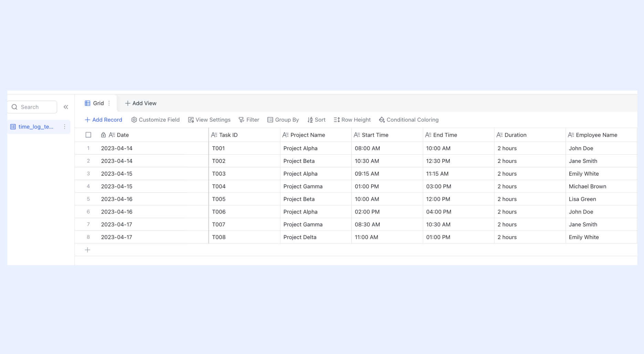Click the text-type icon of Task ID column
The width and height of the screenshot is (644, 354).
coord(214,135)
